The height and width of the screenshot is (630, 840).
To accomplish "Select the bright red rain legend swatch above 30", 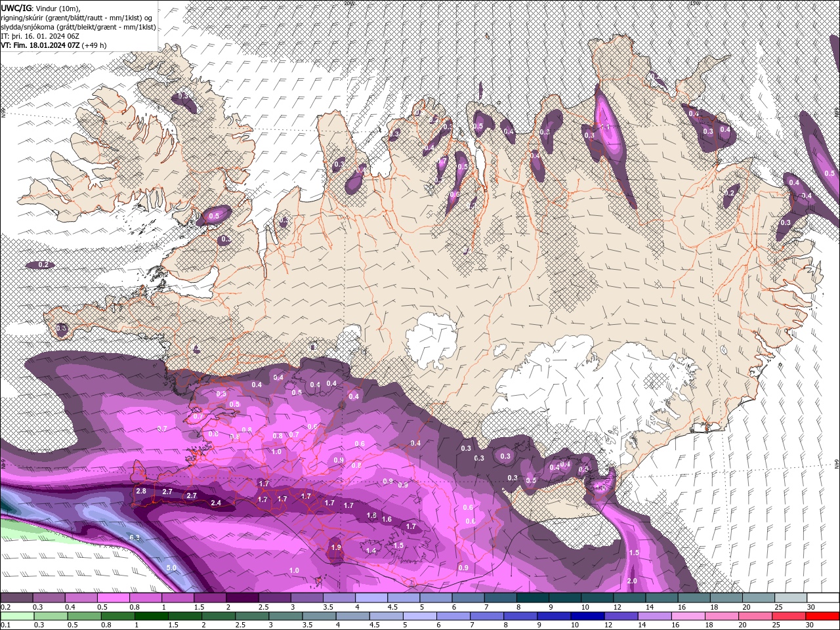I will pyautogui.click(x=823, y=616).
